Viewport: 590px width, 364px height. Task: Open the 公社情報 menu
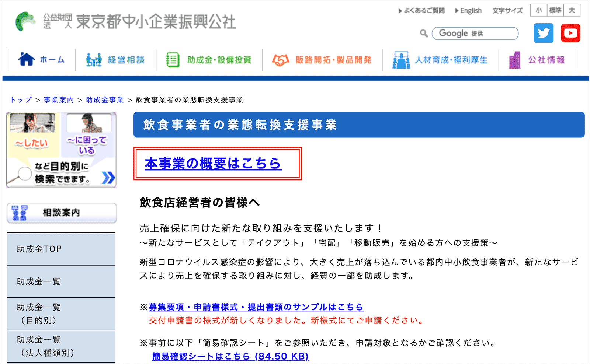(x=537, y=60)
